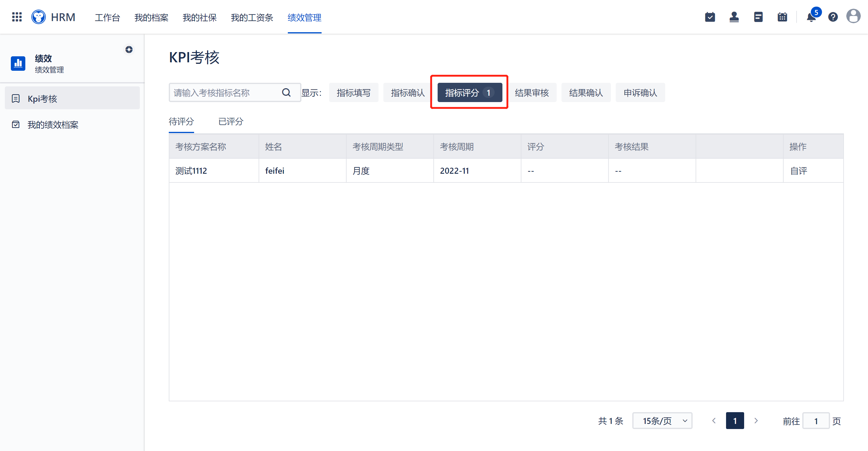Collapse the sidebar with the round toggle icon
Viewport: 868px width, 451px height.
pos(129,49)
